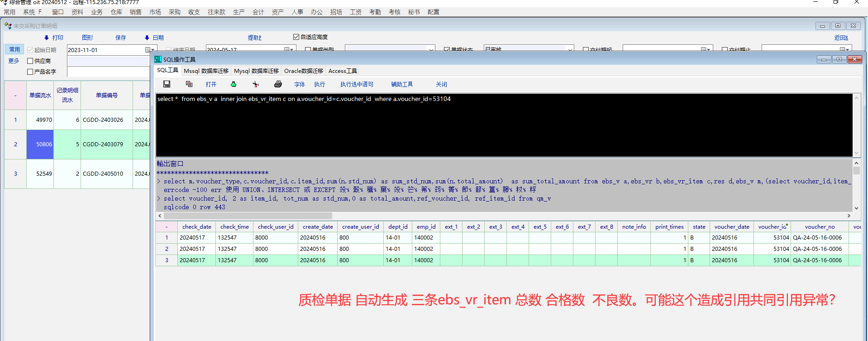Viewport: 868px width, 341px height.
Task: Toggle the 自适应高度 checkbox
Action: click(296, 37)
